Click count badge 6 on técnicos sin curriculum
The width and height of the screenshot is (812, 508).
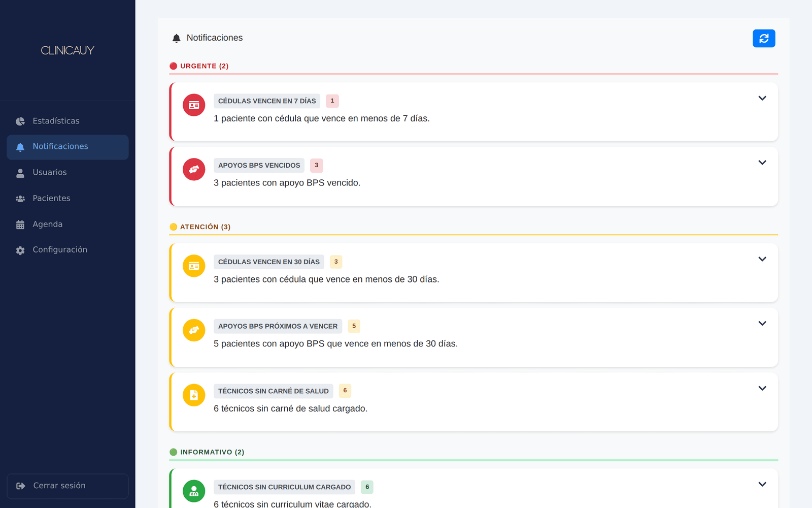pos(367,487)
